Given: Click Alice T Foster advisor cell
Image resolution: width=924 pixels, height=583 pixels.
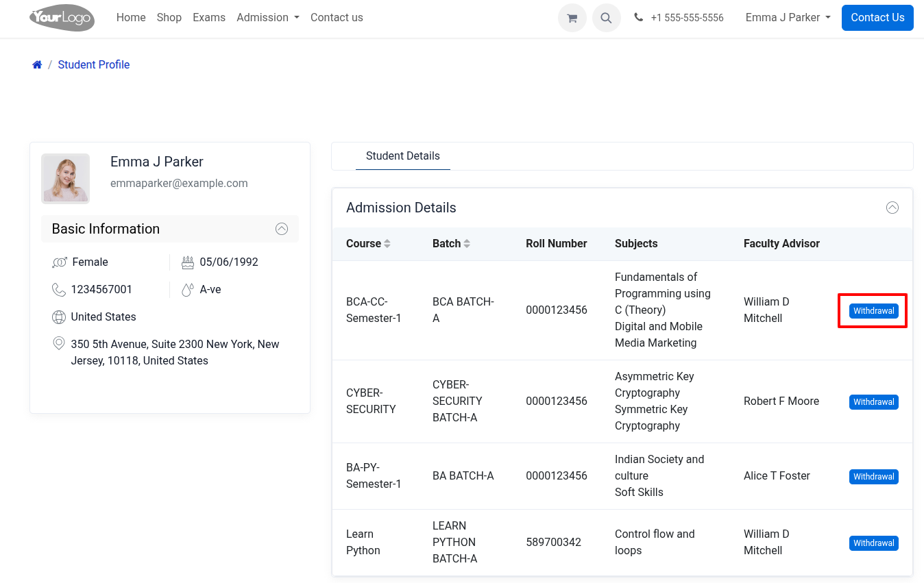Looking at the screenshot, I should coord(777,476).
